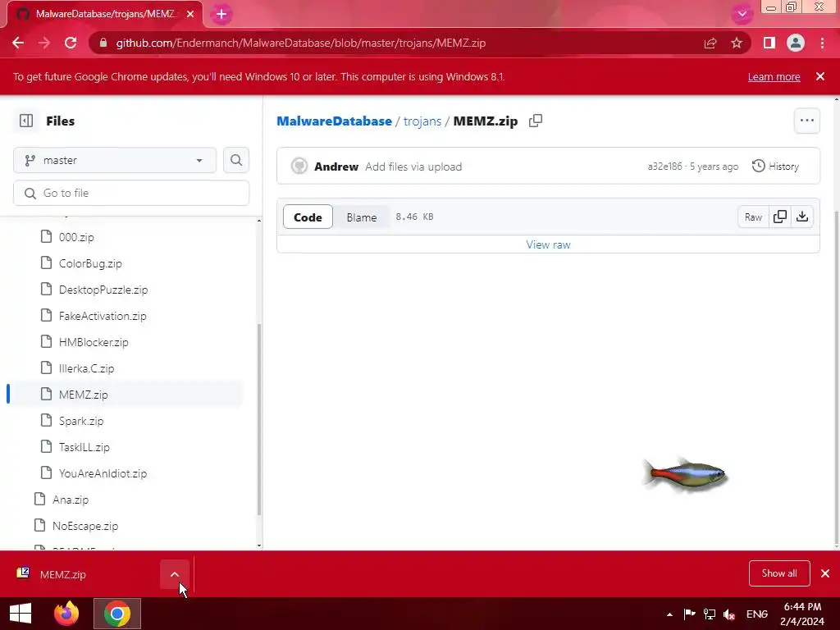
Task: Open the more file actions ellipsis
Action: (x=807, y=121)
